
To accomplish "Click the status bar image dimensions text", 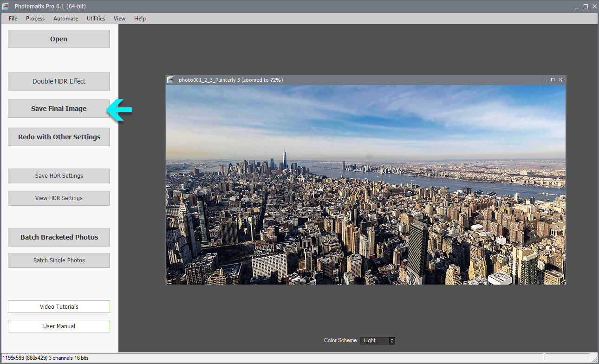I will (x=46, y=358).
